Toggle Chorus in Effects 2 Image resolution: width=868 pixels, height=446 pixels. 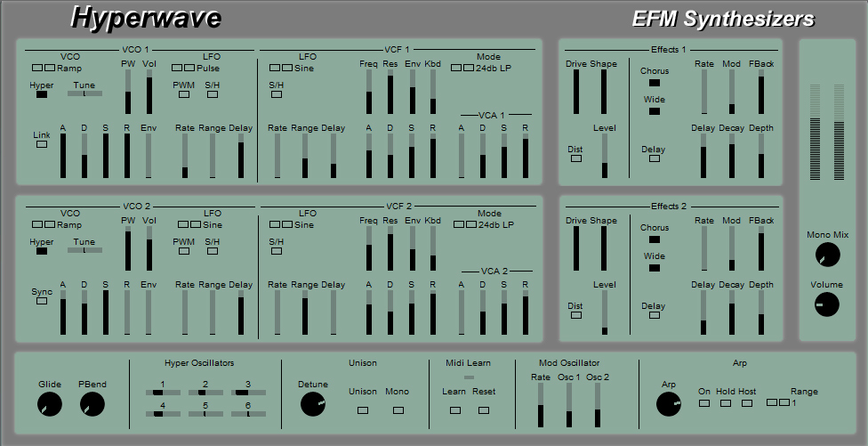655,239
